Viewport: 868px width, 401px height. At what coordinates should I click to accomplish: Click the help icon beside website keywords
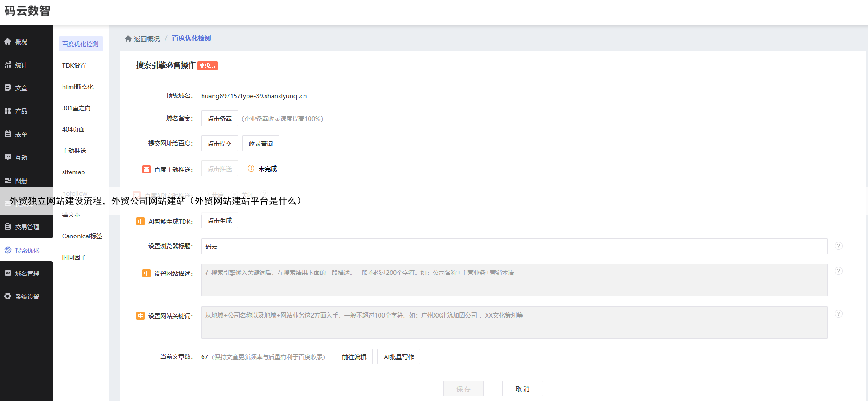[838, 314]
